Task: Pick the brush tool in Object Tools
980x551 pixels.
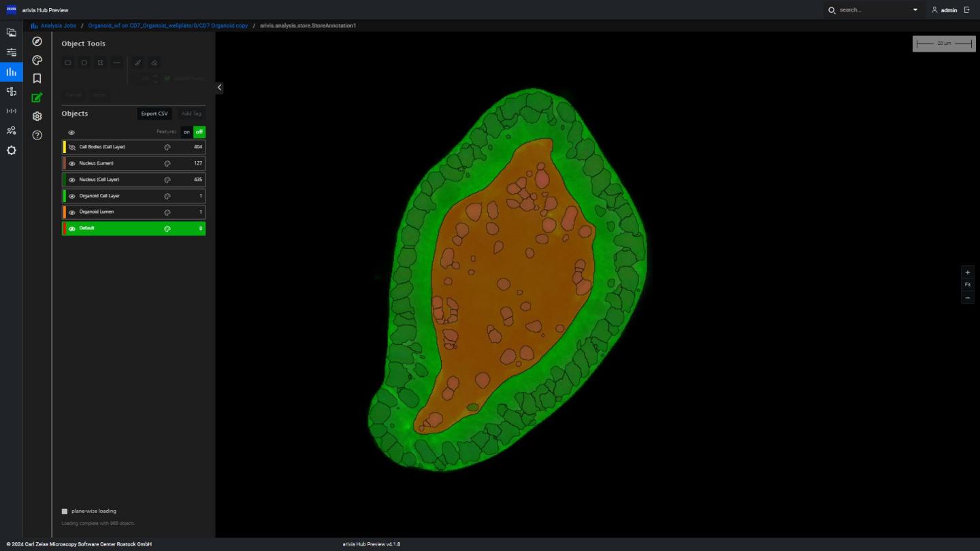Action: pyautogui.click(x=137, y=63)
